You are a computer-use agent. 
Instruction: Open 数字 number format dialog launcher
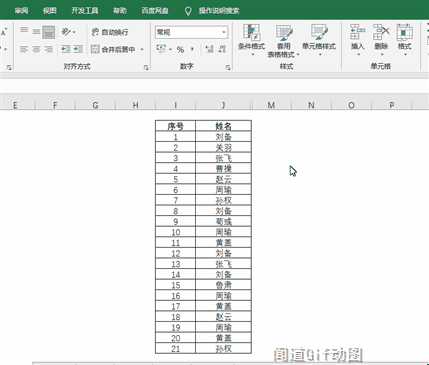pyautogui.click(x=228, y=67)
